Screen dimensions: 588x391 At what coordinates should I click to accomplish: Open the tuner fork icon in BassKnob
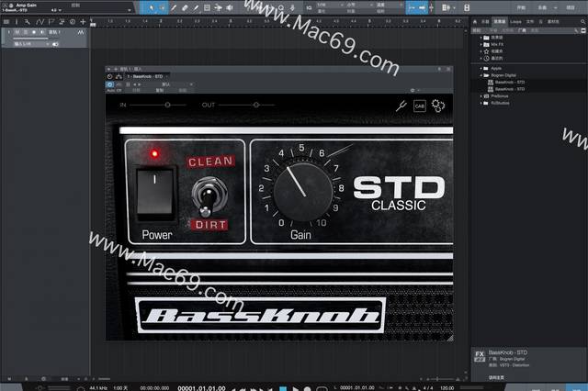tap(401, 106)
